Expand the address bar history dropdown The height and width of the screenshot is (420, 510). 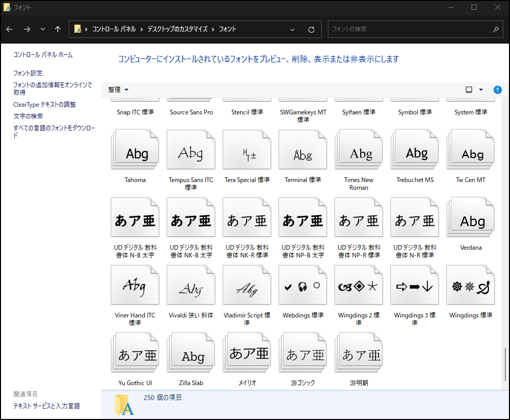coord(292,30)
